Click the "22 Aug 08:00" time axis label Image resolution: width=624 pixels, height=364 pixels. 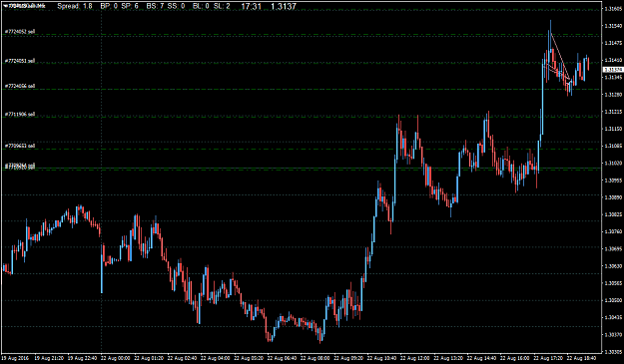(315, 358)
